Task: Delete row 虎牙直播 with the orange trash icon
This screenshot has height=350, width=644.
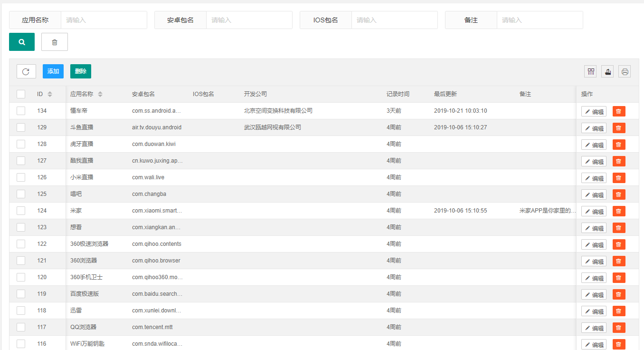Action: click(x=619, y=145)
